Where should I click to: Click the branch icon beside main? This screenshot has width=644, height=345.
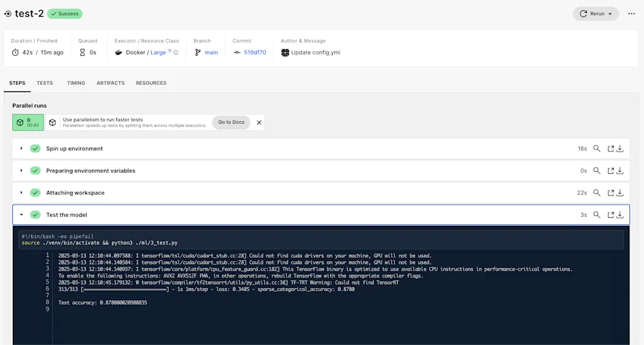[198, 53]
